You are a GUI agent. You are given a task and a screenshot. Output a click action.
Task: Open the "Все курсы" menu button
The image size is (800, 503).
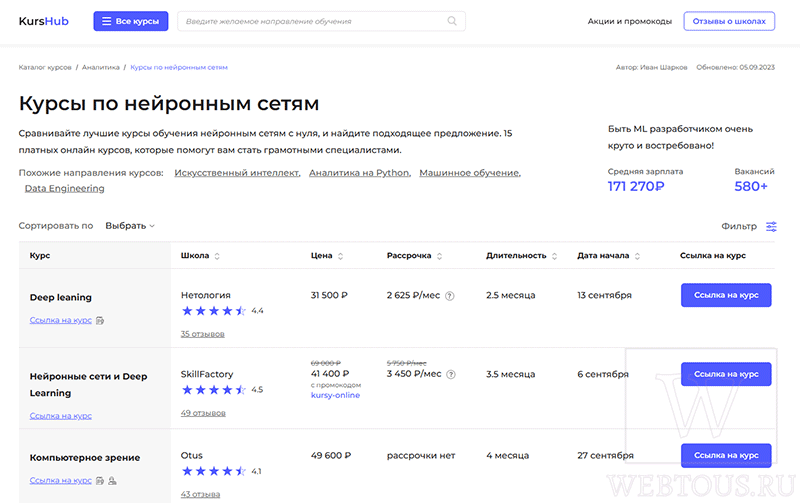click(x=131, y=21)
